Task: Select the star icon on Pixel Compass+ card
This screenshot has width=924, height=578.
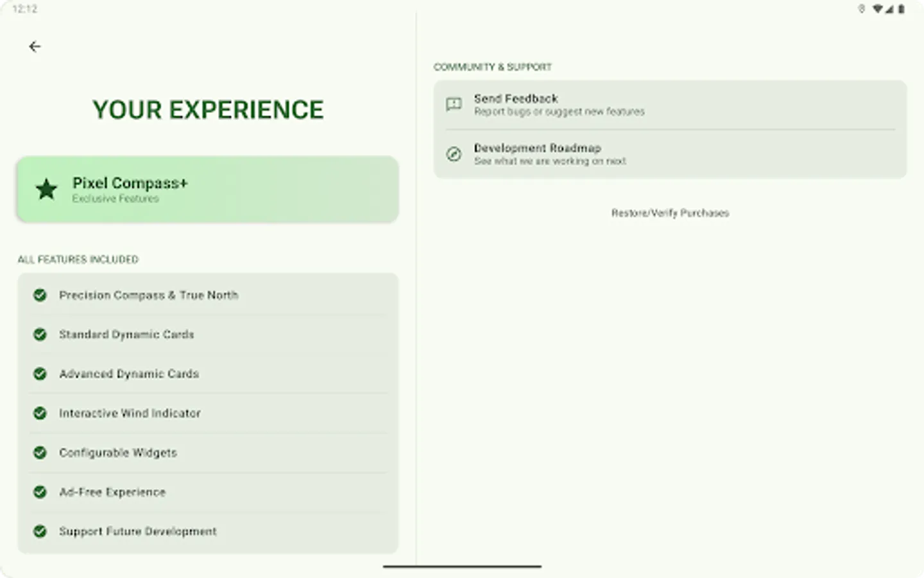Action: click(x=46, y=189)
